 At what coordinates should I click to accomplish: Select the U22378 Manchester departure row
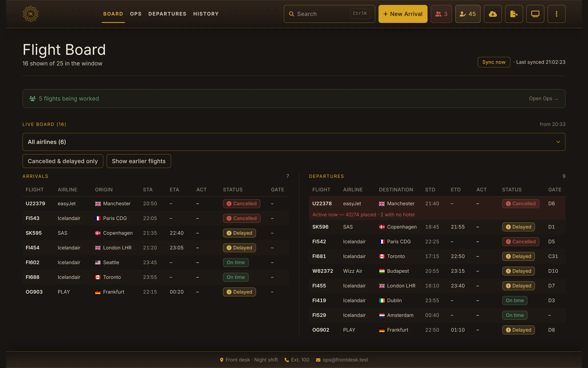[437, 208]
